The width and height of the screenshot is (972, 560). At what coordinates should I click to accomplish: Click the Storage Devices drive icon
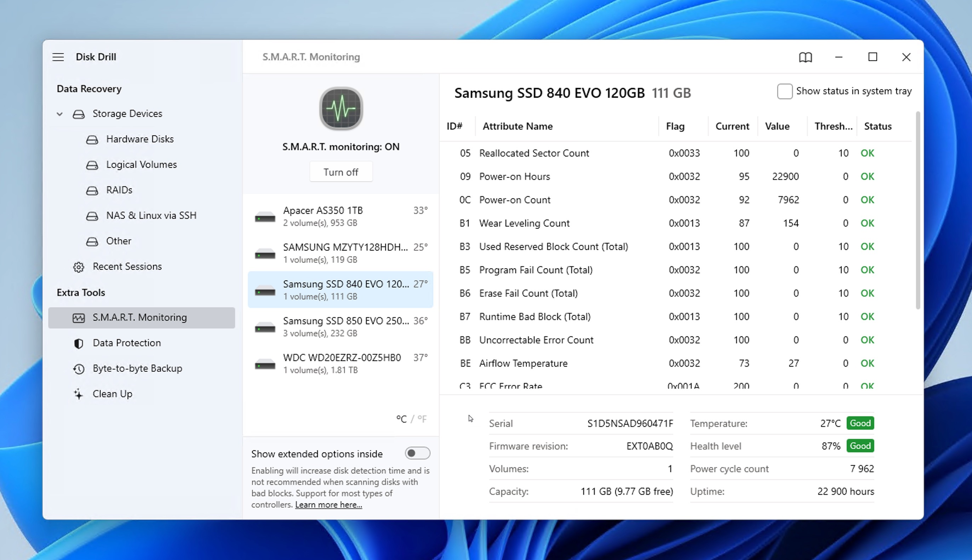[79, 114]
